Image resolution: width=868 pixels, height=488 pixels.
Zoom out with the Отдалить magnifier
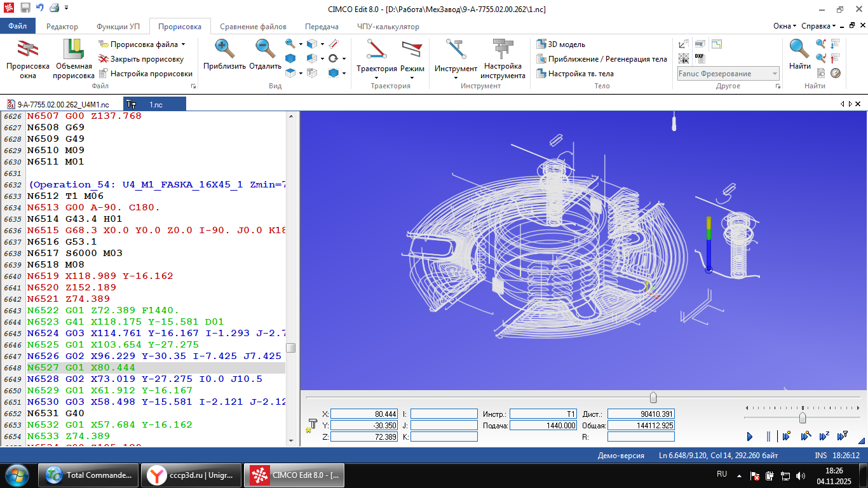coord(265,50)
